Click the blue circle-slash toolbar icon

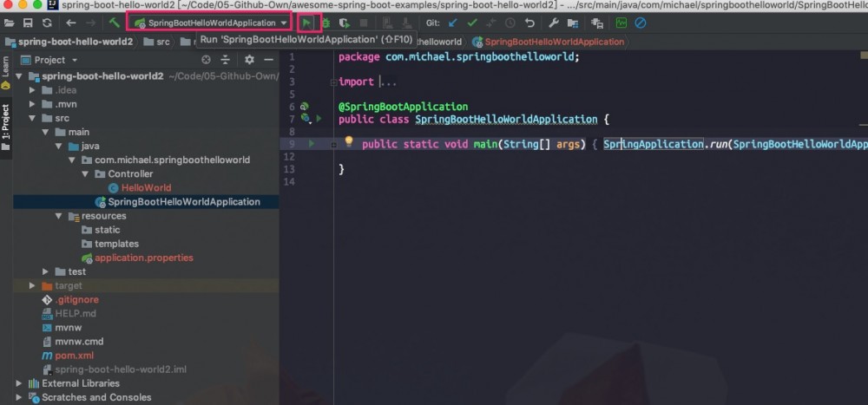[x=641, y=23]
